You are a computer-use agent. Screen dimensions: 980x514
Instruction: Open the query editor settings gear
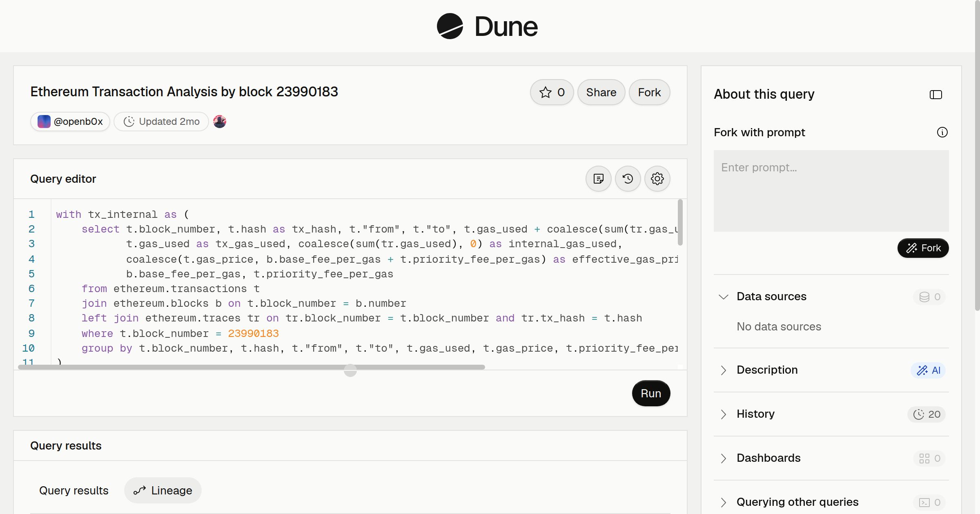point(657,179)
